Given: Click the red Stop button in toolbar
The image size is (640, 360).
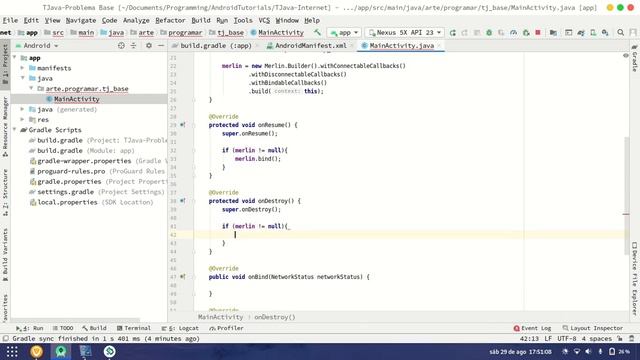Looking at the screenshot, I should click(538, 33).
